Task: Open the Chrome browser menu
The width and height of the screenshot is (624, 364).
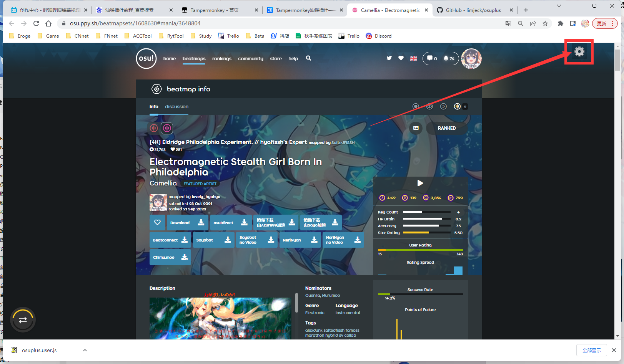Action: point(613,23)
